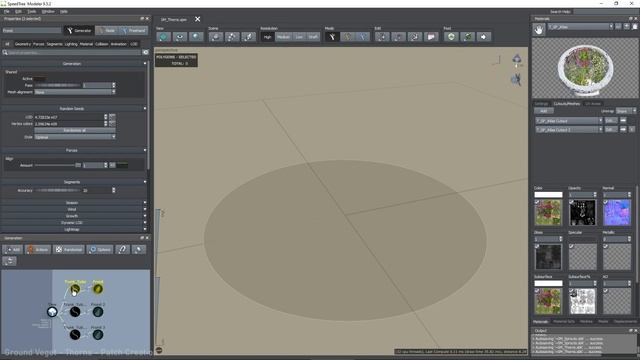The height and width of the screenshot is (360, 640).
Task: Open the Mesh alignment dropdown
Action: [x=75, y=92]
